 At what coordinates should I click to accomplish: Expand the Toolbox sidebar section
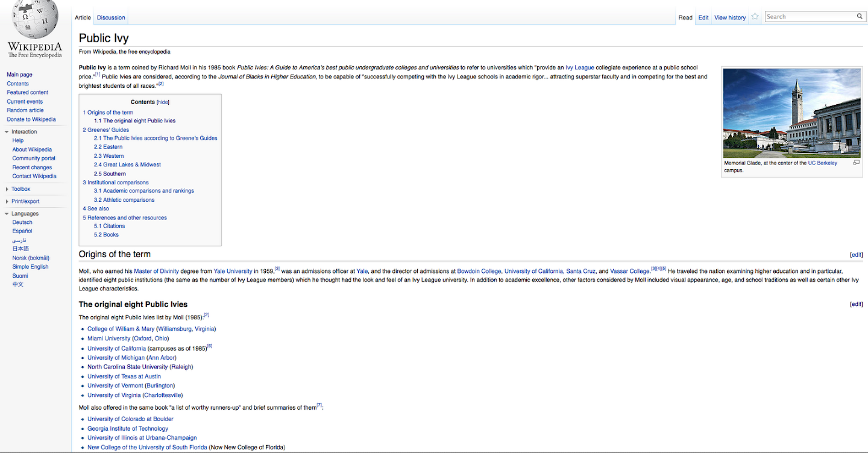pyautogui.click(x=7, y=189)
